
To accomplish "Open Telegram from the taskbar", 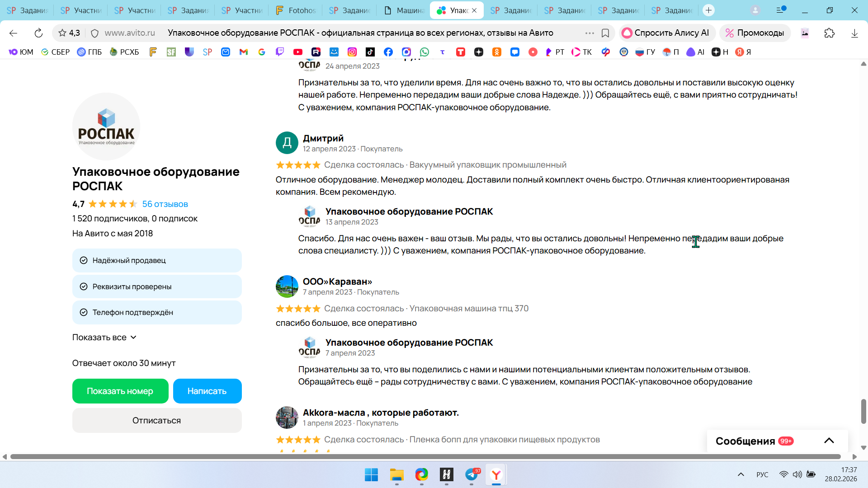I will tap(471, 474).
